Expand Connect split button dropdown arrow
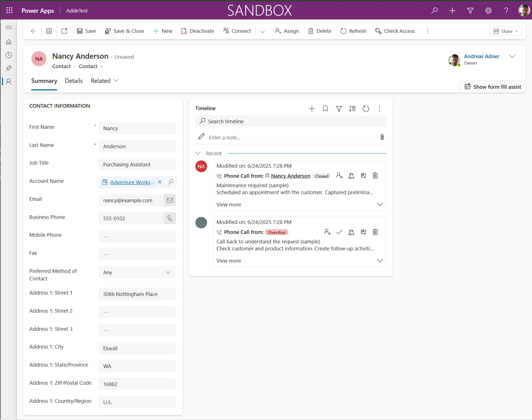The image size is (532, 420). (x=262, y=31)
